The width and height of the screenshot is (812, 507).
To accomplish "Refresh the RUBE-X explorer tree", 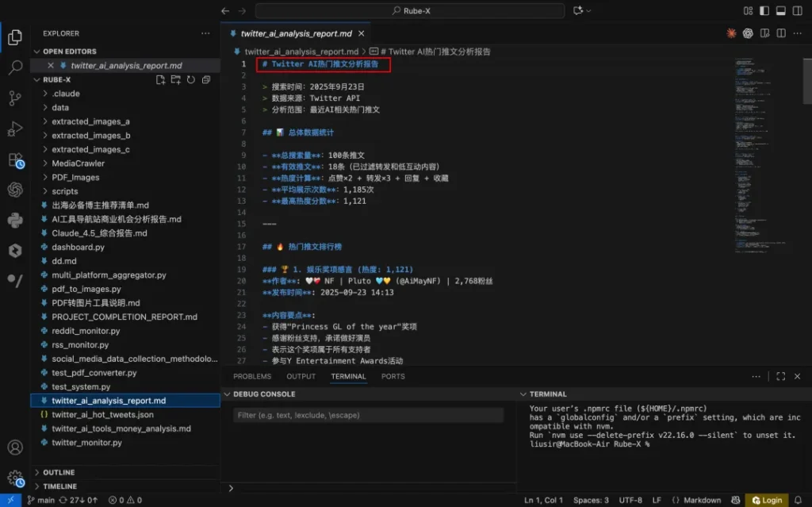I will pos(191,80).
